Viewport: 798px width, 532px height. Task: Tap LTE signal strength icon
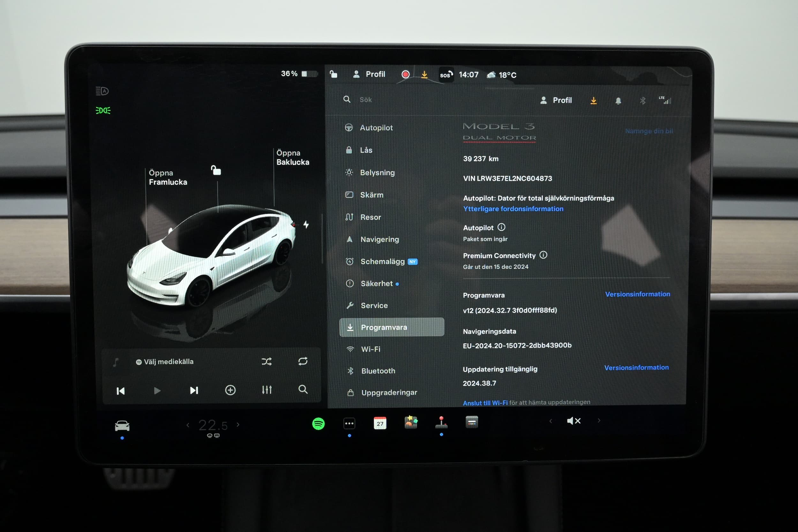coord(665,100)
